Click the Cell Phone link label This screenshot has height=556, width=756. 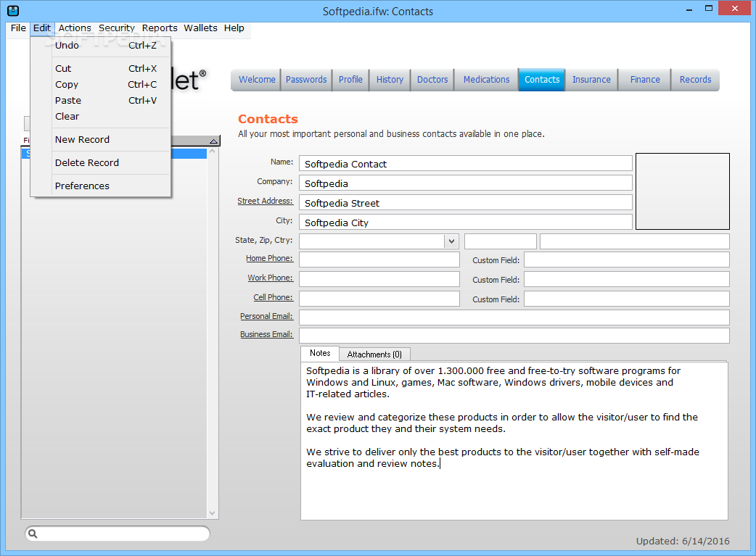coord(274,297)
